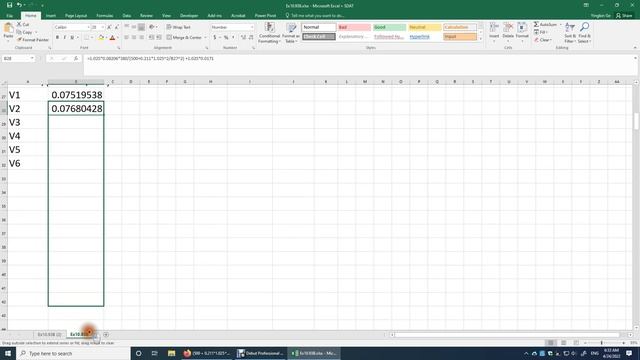Select Page Layout view in status bar
This screenshot has width=640, height=360.
tap(563, 343)
